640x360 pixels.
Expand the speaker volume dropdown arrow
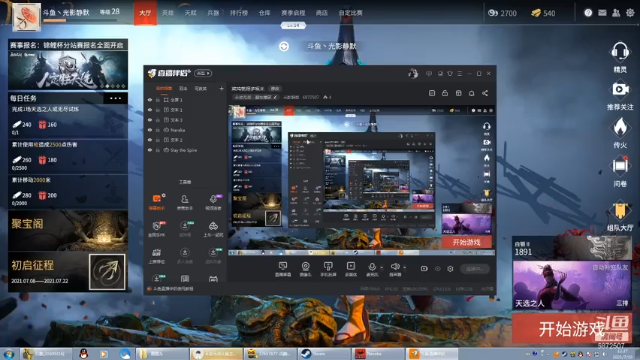pyautogui.click(x=404, y=268)
